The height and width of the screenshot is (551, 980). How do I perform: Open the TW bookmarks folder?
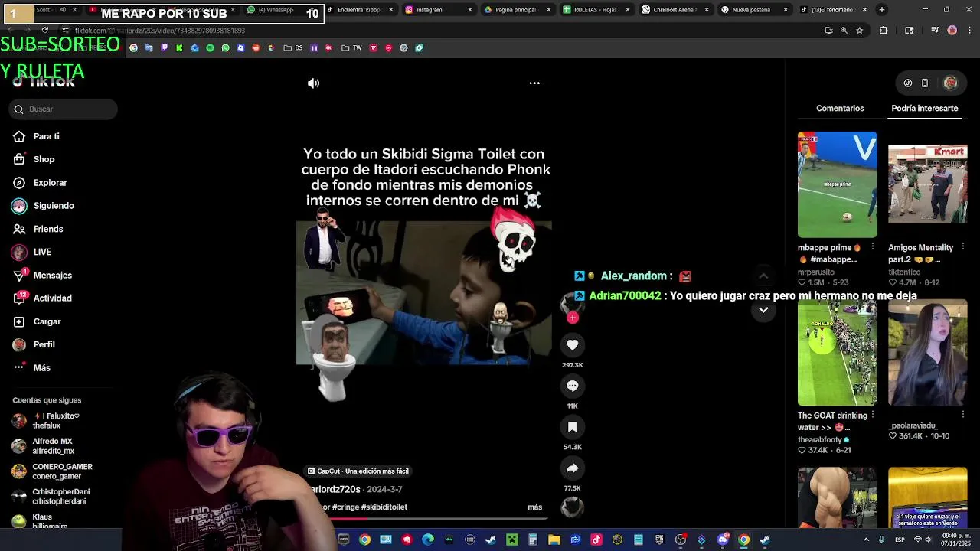pos(351,48)
